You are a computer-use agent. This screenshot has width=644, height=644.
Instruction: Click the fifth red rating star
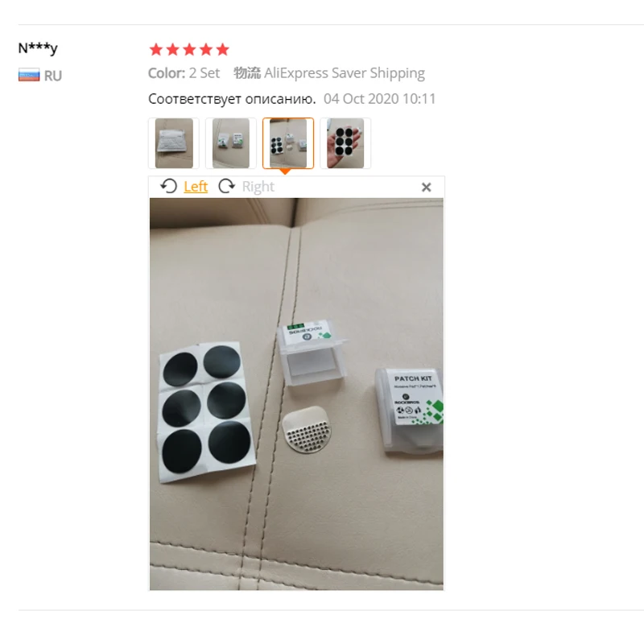tap(223, 50)
